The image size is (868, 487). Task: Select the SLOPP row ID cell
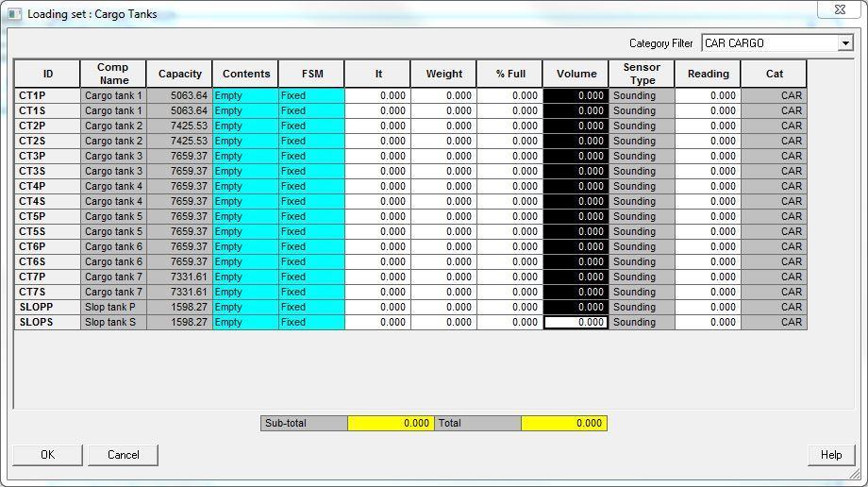(47, 307)
